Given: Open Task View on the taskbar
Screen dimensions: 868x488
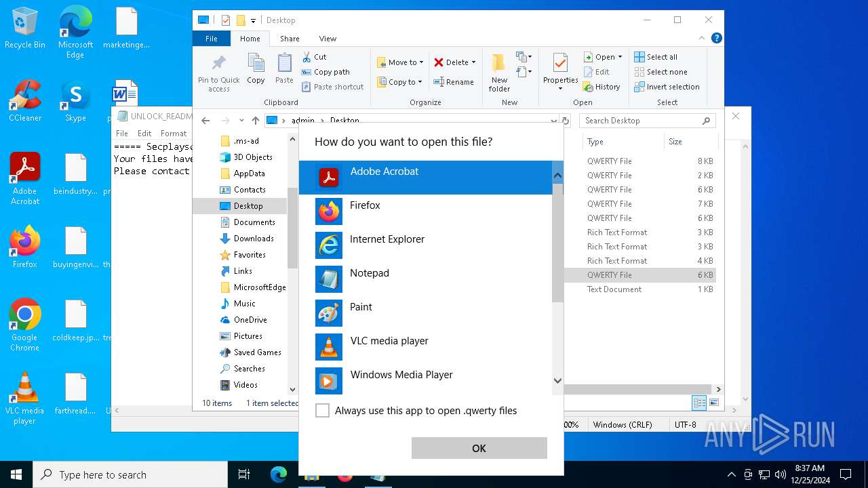Looking at the screenshot, I should tap(244, 474).
